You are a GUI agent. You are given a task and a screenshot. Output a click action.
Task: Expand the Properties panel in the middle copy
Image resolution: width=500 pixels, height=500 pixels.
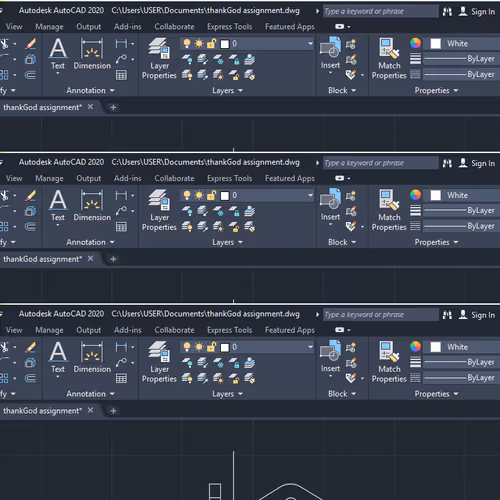click(x=436, y=242)
